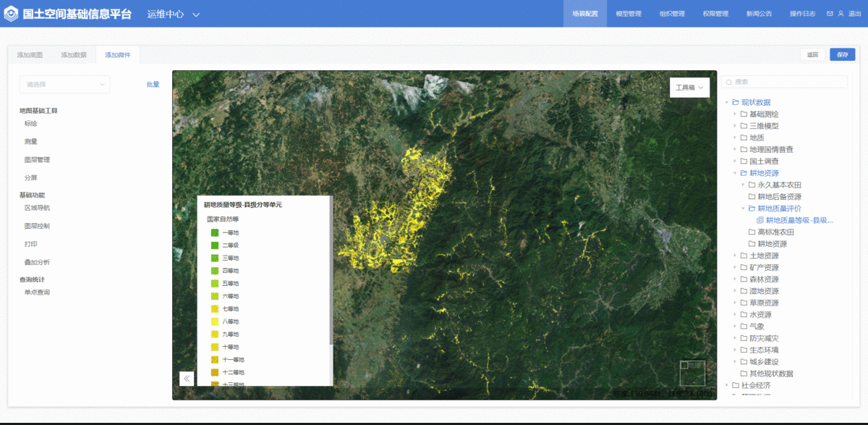The image size is (868, 425).
Task: Click the map overview box icon
Action: click(692, 373)
